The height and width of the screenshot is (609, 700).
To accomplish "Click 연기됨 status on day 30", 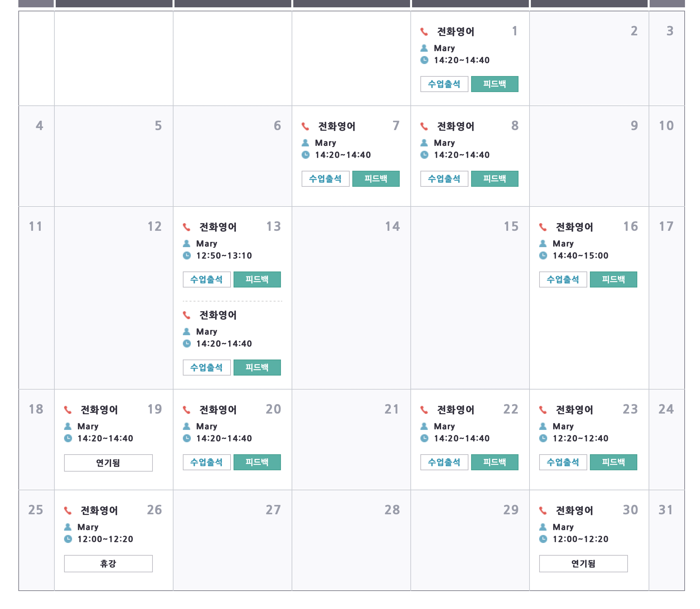I will pyautogui.click(x=583, y=563).
